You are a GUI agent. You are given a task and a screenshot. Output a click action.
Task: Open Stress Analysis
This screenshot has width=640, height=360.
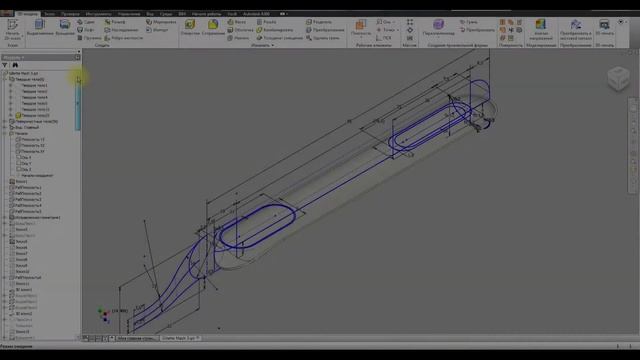(541, 29)
